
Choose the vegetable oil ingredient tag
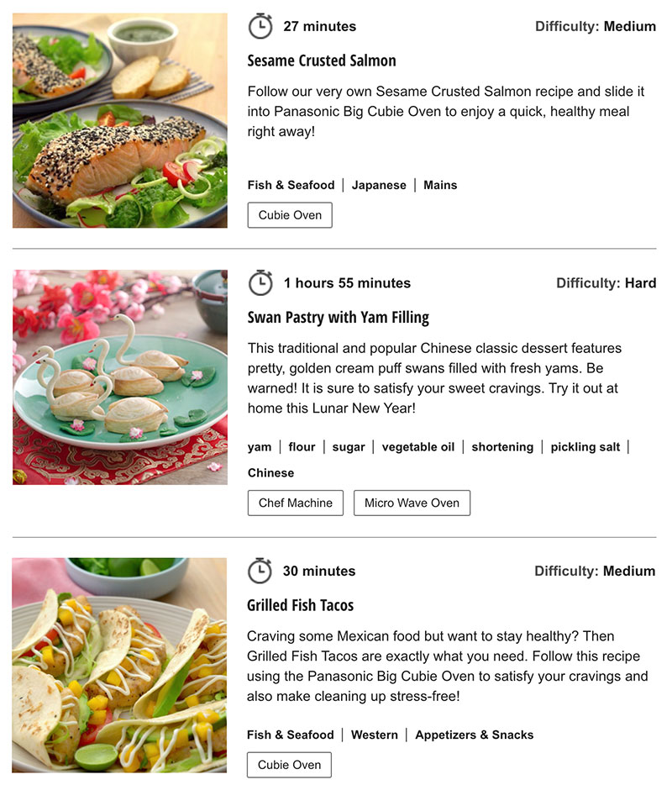pos(418,447)
